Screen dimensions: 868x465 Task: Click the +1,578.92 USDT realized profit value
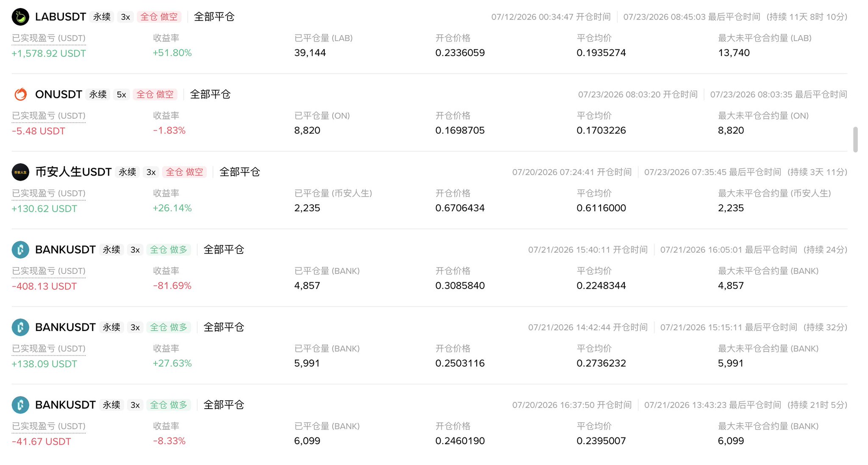[49, 53]
